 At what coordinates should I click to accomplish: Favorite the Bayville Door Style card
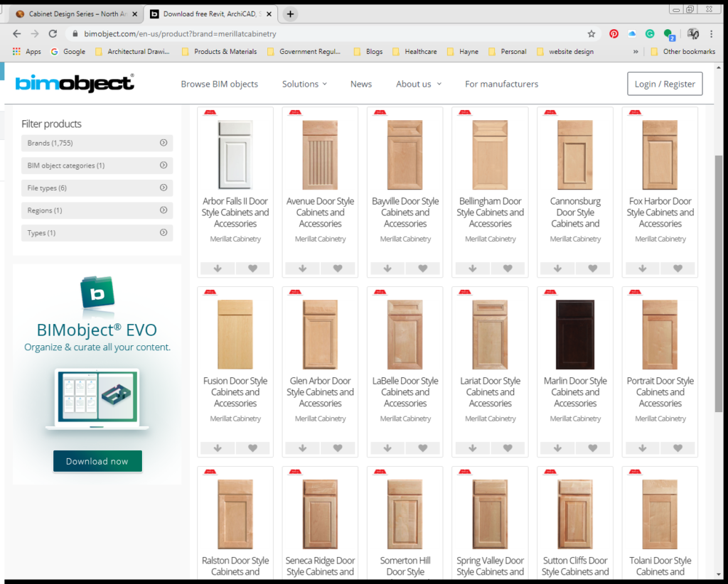422,268
